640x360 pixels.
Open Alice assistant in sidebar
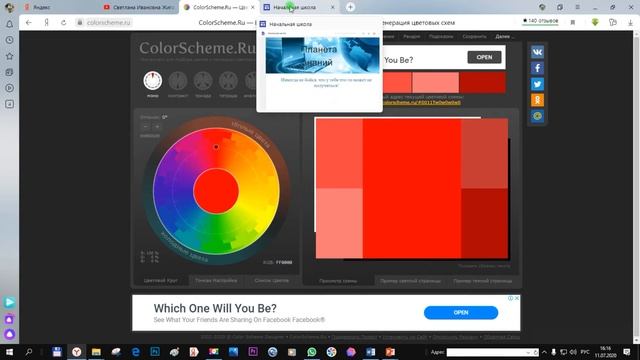pos(9,334)
